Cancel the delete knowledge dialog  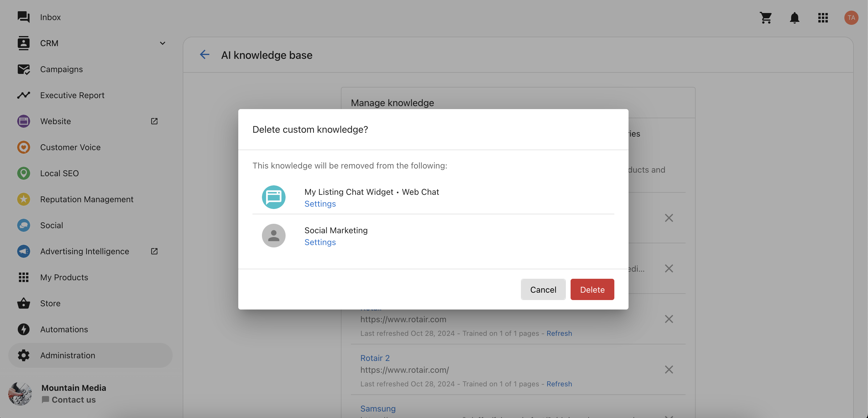pyautogui.click(x=543, y=289)
